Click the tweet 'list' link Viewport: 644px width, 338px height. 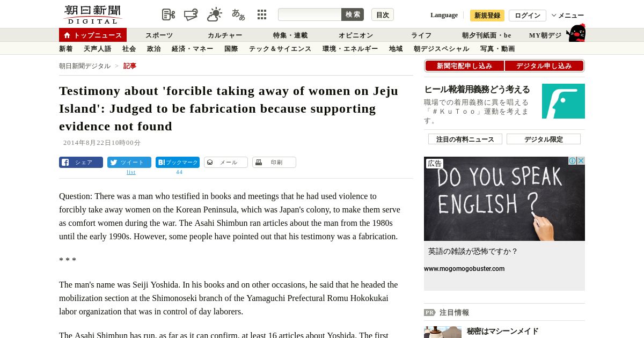[x=131, y=172]
